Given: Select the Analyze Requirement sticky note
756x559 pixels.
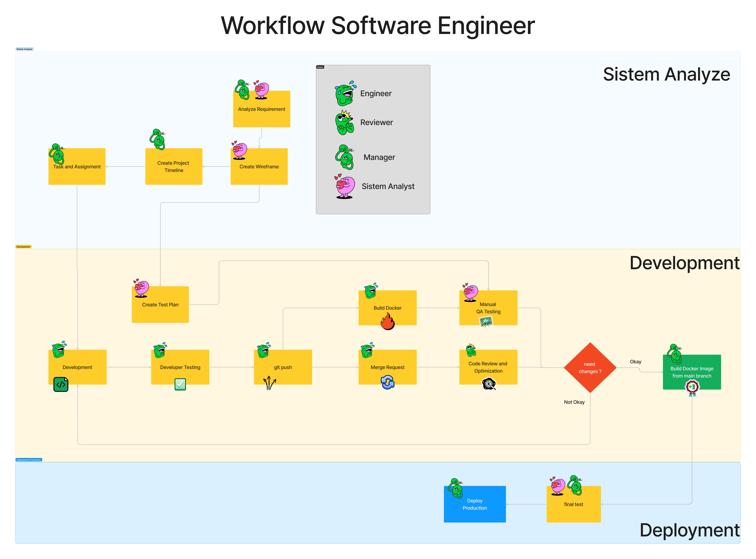Looking at the screenshot, I should (x=262, y=109).
